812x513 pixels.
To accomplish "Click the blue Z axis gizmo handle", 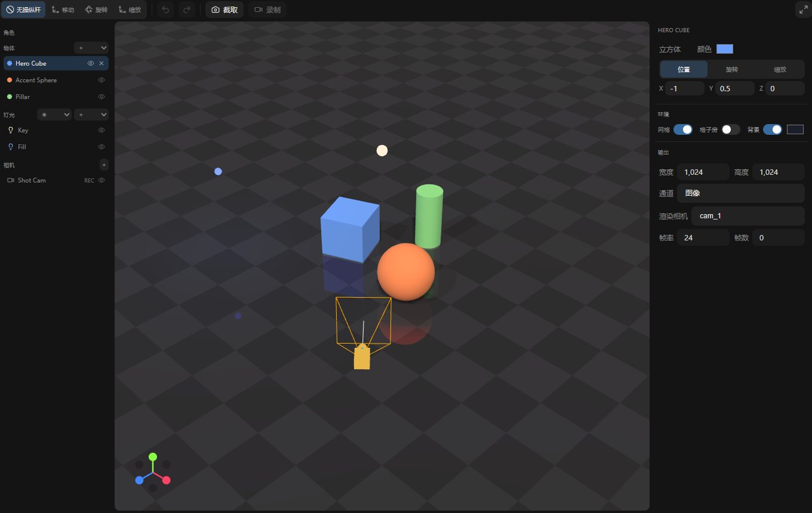I will 139,480.
